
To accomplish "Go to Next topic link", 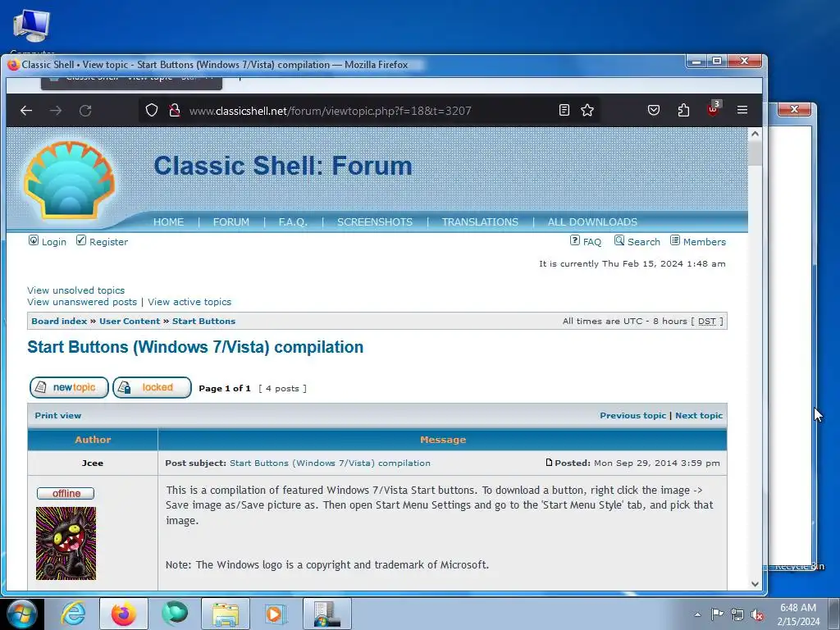I will [x=699, y=415].
